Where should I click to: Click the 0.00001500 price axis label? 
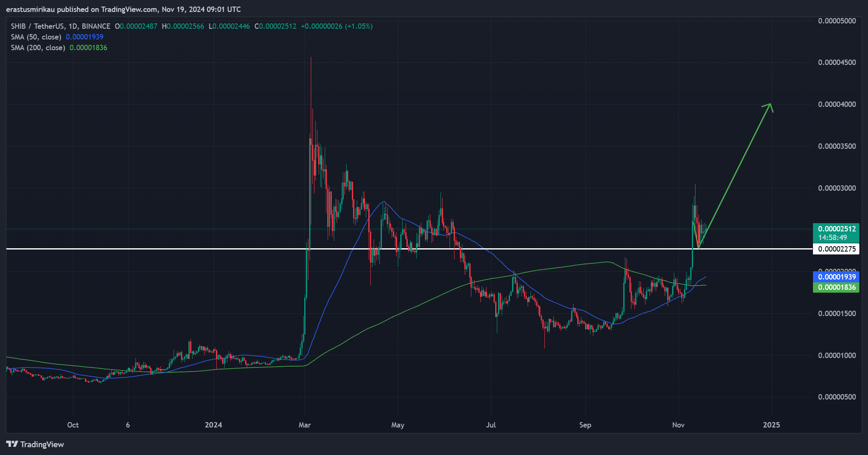[x=837, y=314]
